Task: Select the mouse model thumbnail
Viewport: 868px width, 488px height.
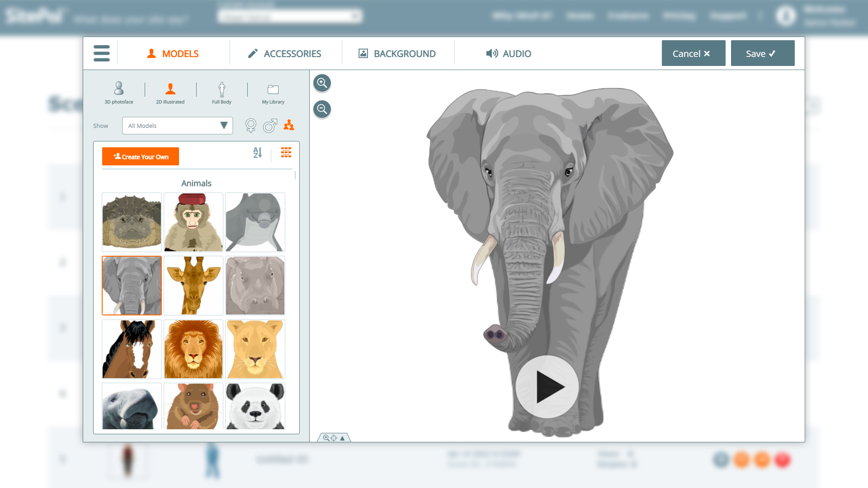Action: (193, 406)
